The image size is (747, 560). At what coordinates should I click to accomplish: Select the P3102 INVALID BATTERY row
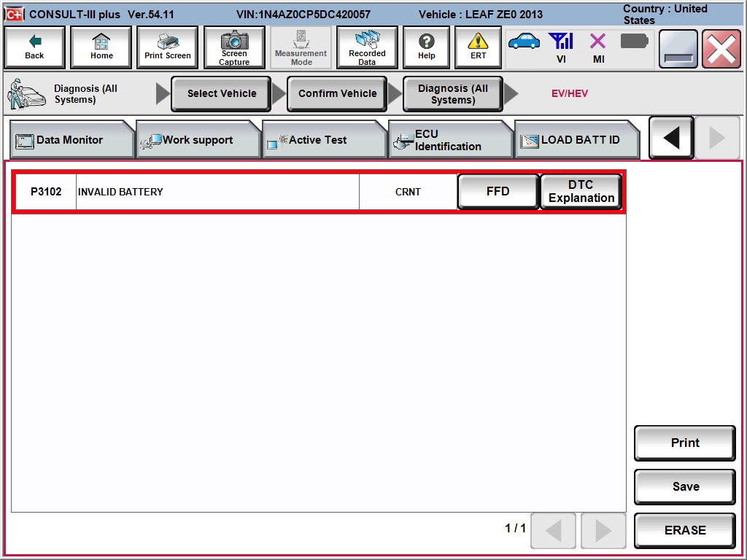pyautogui.click(x=217, y=192)
